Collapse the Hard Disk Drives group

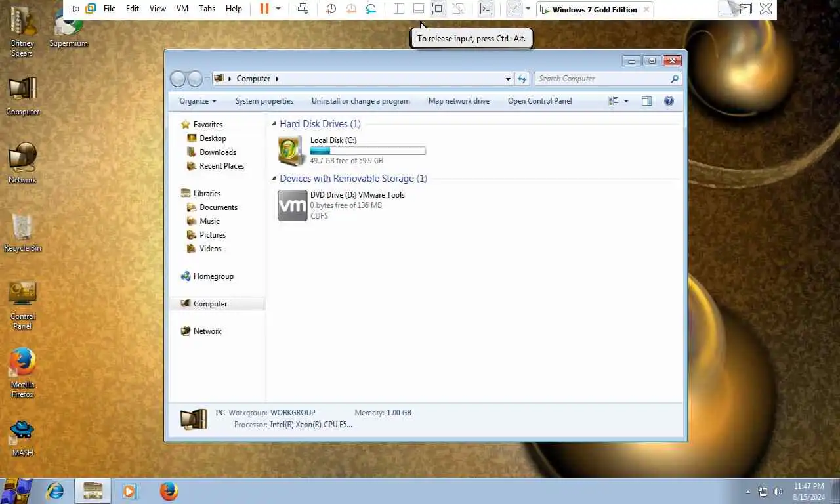[274, 124]
